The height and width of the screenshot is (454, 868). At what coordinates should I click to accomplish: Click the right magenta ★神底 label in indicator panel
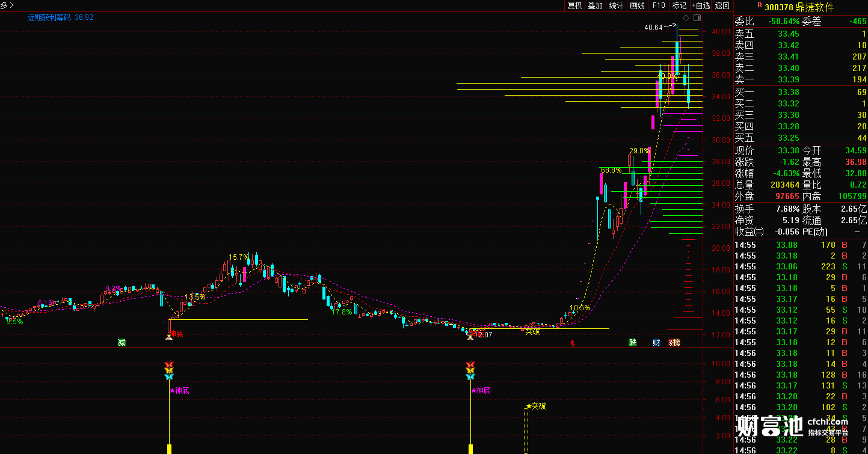[x=481, y=390]
